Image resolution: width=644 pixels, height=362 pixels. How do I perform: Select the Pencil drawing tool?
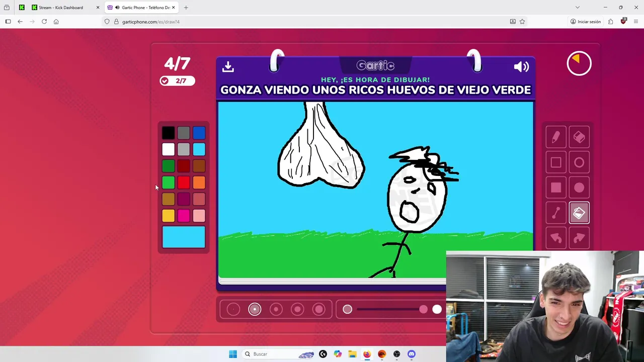(x=556, y=137)
